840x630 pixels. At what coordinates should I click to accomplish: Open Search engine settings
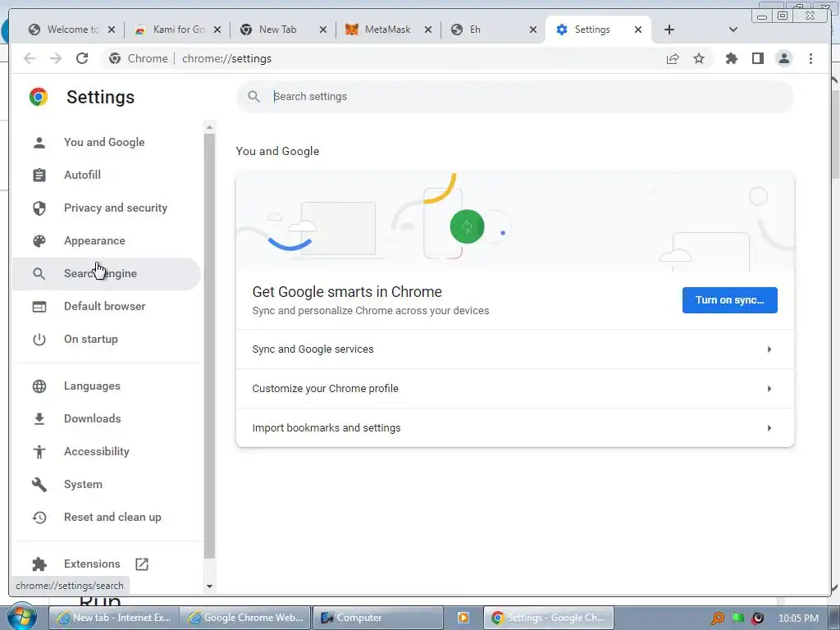coord(106,274)
